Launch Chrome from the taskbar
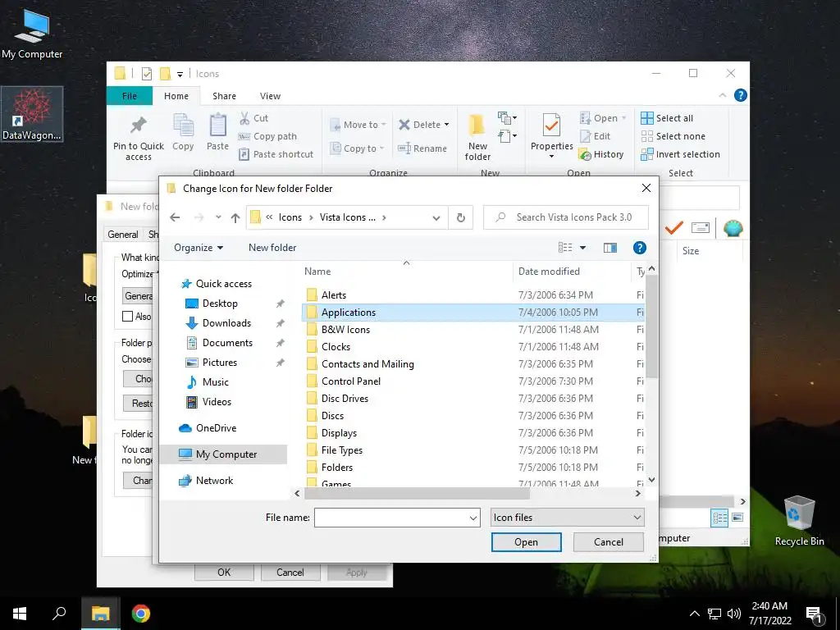The image size is (840, 630). click(141, 614)
